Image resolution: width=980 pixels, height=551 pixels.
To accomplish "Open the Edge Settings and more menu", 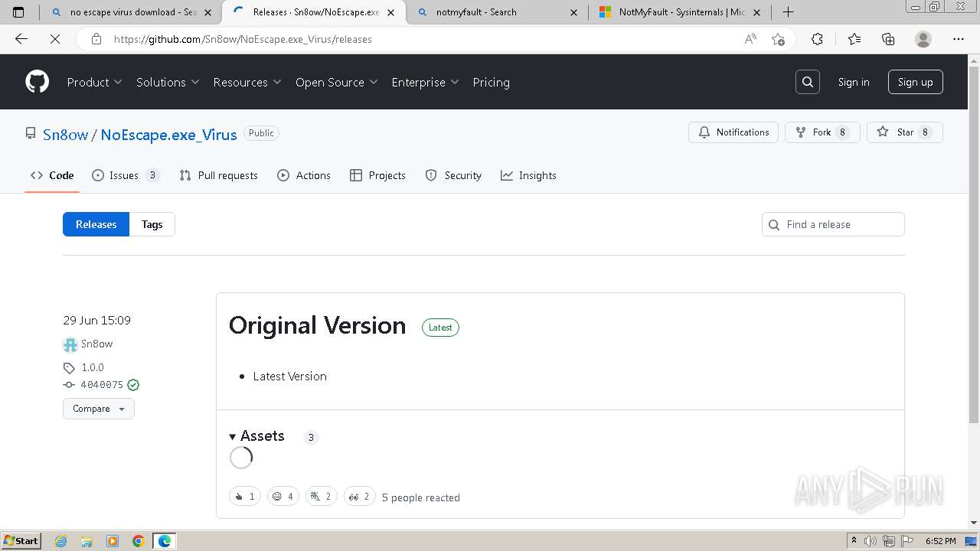I will click(x=958, y=39).
